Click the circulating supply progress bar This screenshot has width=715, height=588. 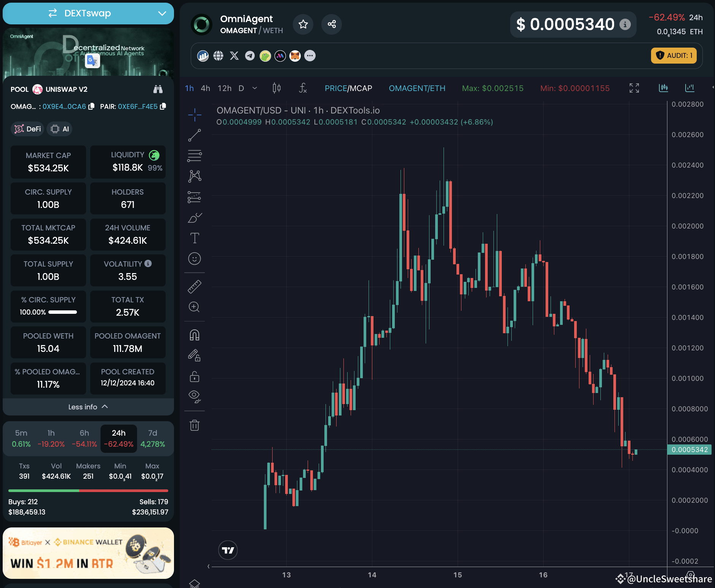pyautogui.click(x=63, y=312)
